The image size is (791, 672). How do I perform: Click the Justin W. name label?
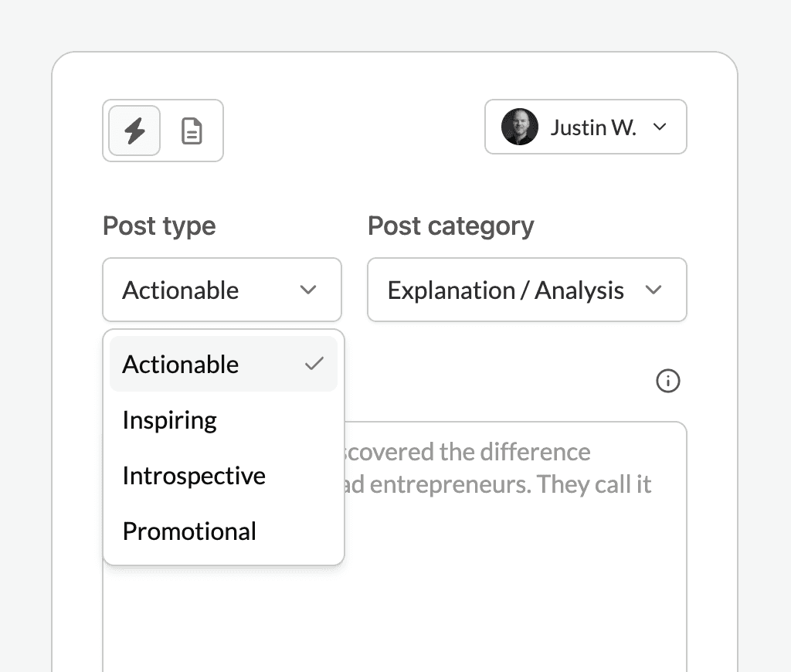tap(593, 127)
